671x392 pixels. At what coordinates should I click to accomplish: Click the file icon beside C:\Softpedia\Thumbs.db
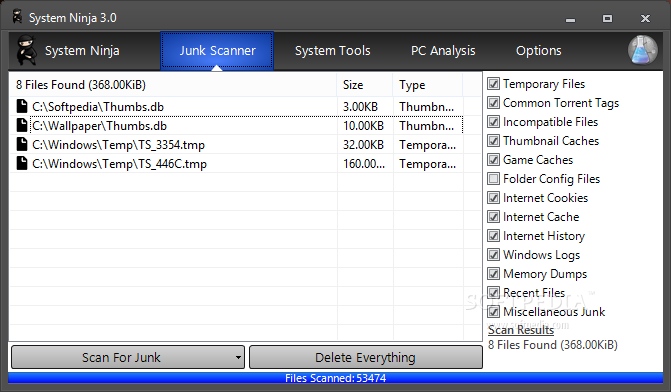point(22,106)
